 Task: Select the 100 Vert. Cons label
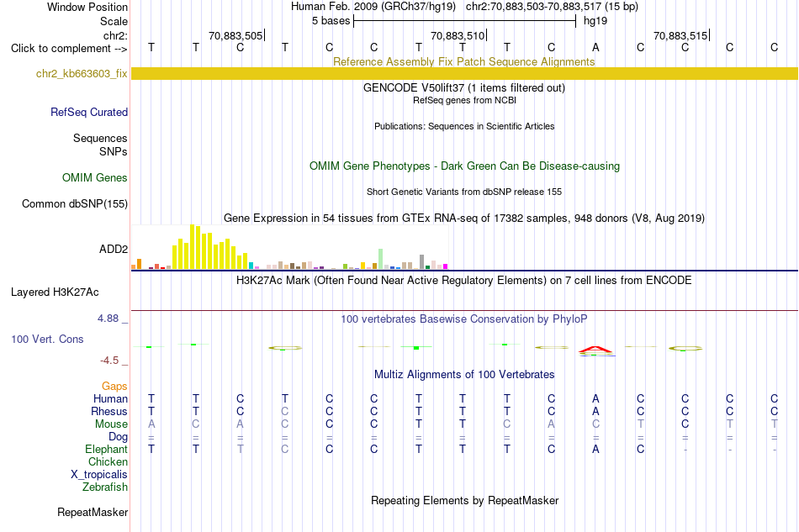point(47,339)
